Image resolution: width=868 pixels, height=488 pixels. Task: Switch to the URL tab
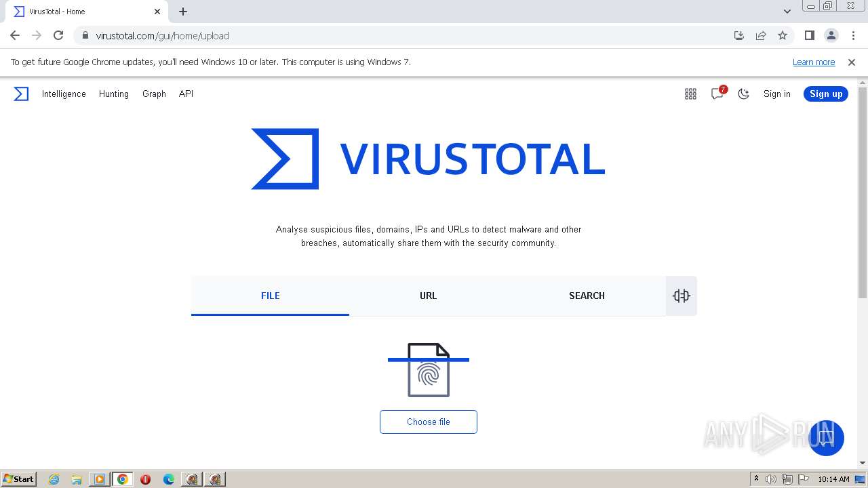tap(428, 296)
